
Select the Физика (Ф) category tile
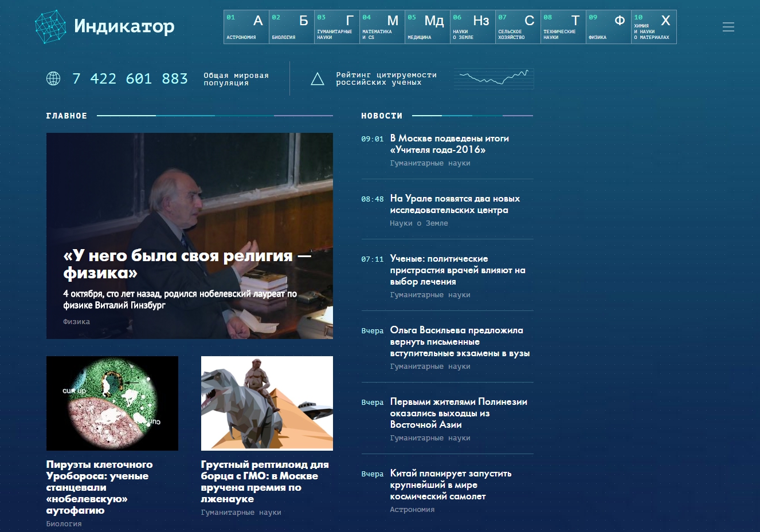tap(609, 27)
